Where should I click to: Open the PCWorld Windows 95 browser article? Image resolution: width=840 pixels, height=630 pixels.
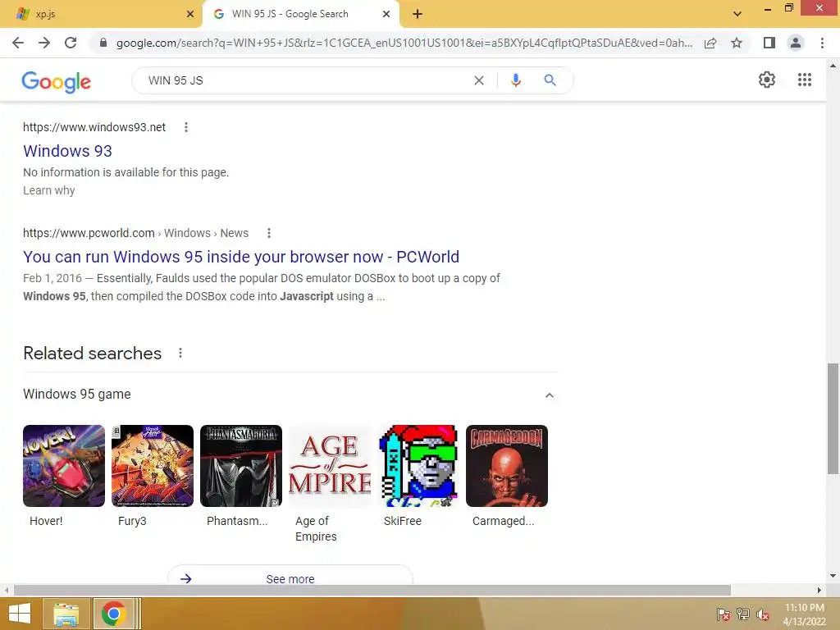[241, 257]
